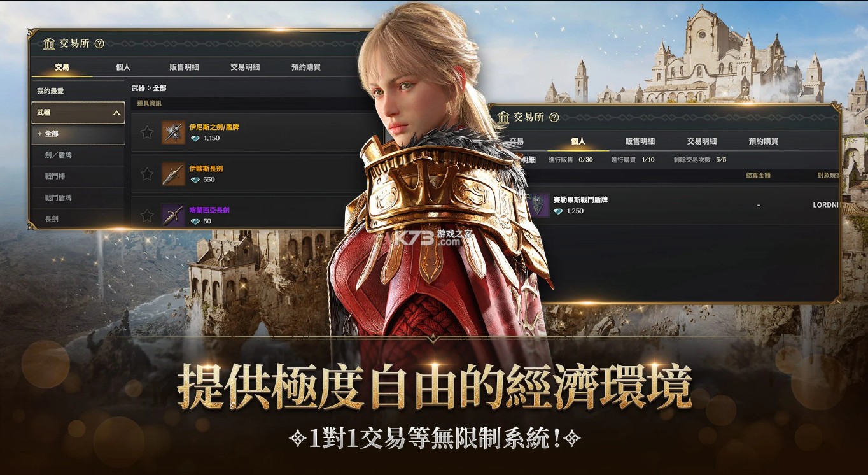The width and height of the screenshot is (868, 475).
Task: Expand the 全部 subcategory plus sign
Action: (x=39, y=134)
